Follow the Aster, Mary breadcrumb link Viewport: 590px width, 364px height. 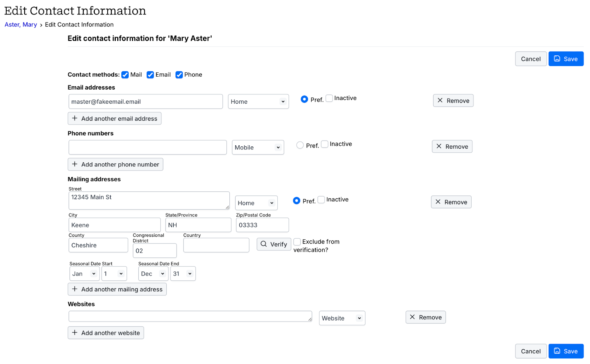(21, 25)
